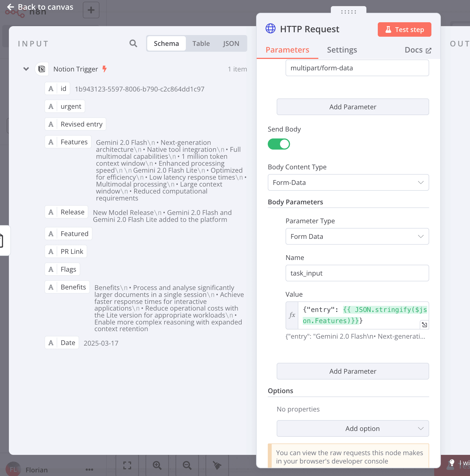The width and height of the screenshot is (470, 476).
Task: Click the HTTP Request globe icon
Action: pos(271,29)
